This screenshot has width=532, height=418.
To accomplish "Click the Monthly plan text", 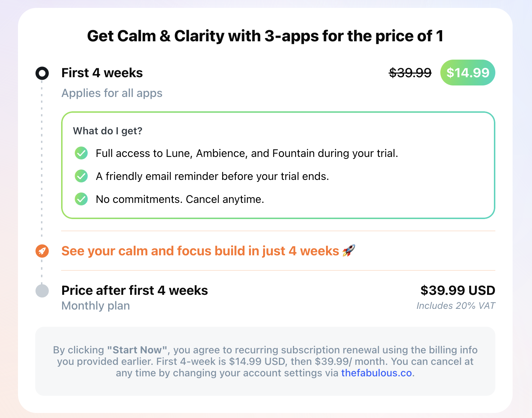I will coord(96,306).
